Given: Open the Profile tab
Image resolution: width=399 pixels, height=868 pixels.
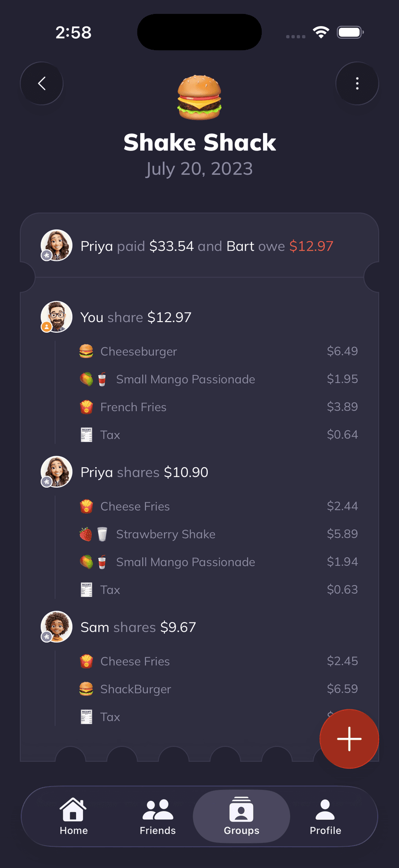Looking at the screenshot, I should click(325, 816).
